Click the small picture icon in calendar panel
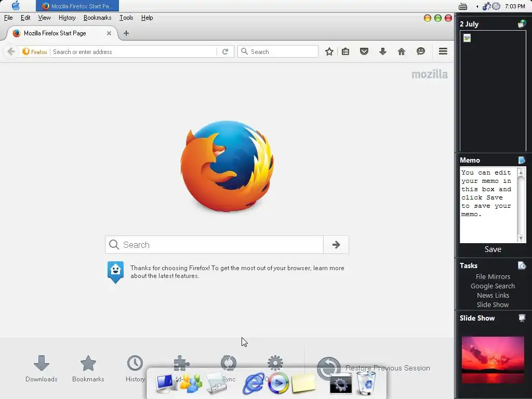The width and height of the screenshot is (532, 399). [467, 38]
